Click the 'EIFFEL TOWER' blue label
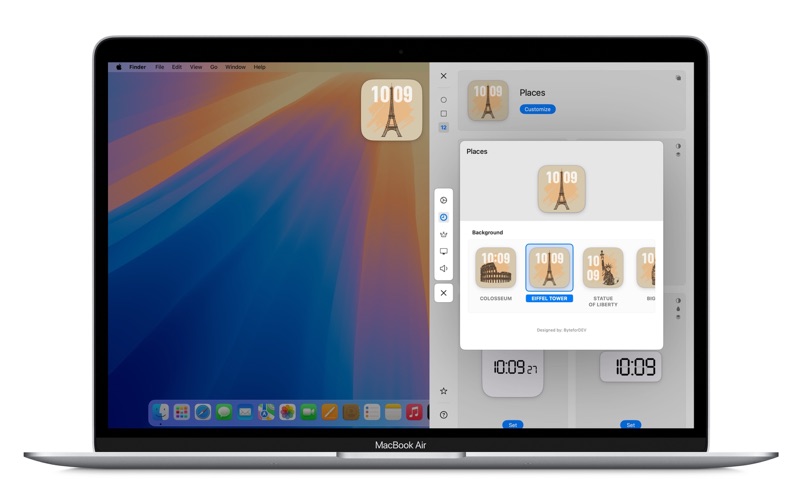The width and height of the screenshot is (800, 500). 549,298
